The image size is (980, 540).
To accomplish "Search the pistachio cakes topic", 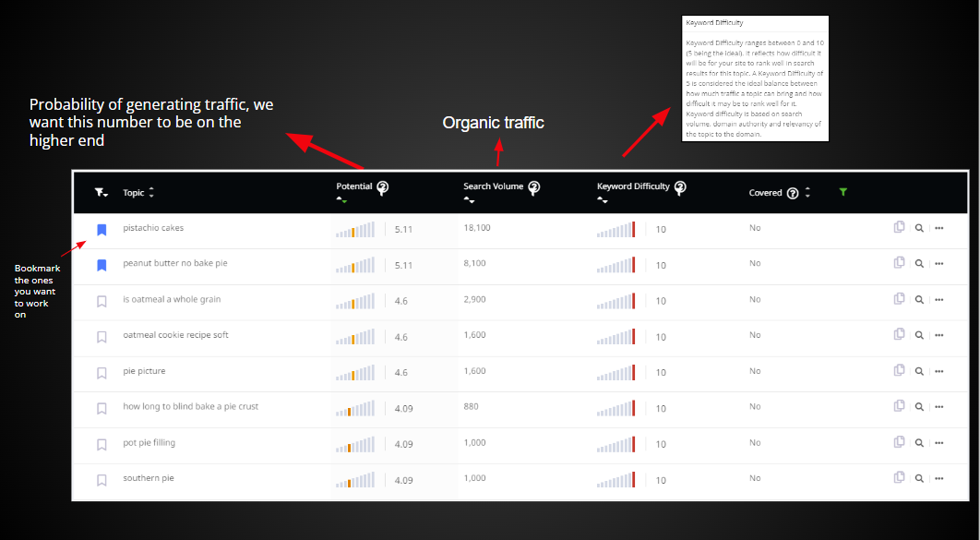I will (x=919, y=228).
